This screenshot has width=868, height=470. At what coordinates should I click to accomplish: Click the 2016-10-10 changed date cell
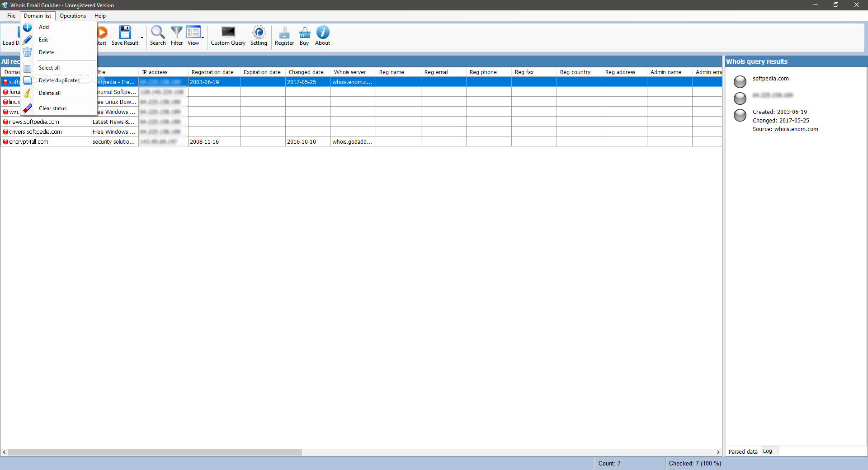(x=308, y=141)
